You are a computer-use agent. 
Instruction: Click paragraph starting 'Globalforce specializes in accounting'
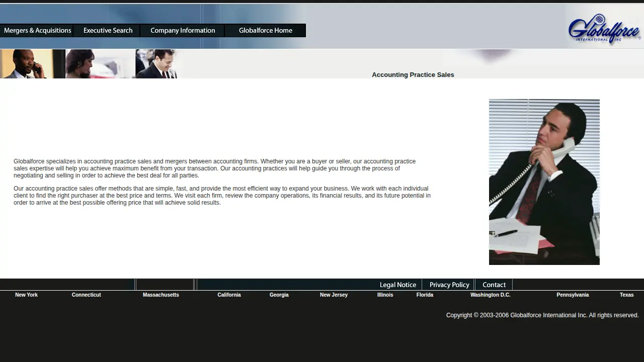(x=215, y=168)
